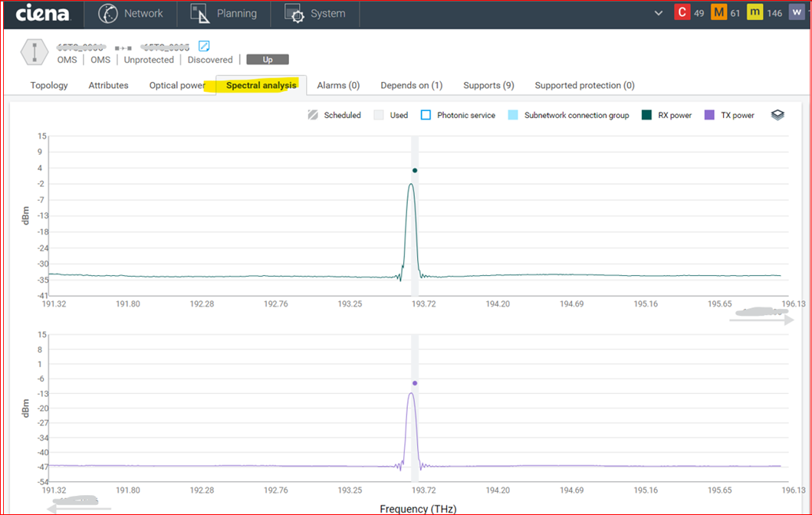The height and width of the screenshot is (515, 812).
Task: Click the Ciena logo
Action: click(42, 14)
